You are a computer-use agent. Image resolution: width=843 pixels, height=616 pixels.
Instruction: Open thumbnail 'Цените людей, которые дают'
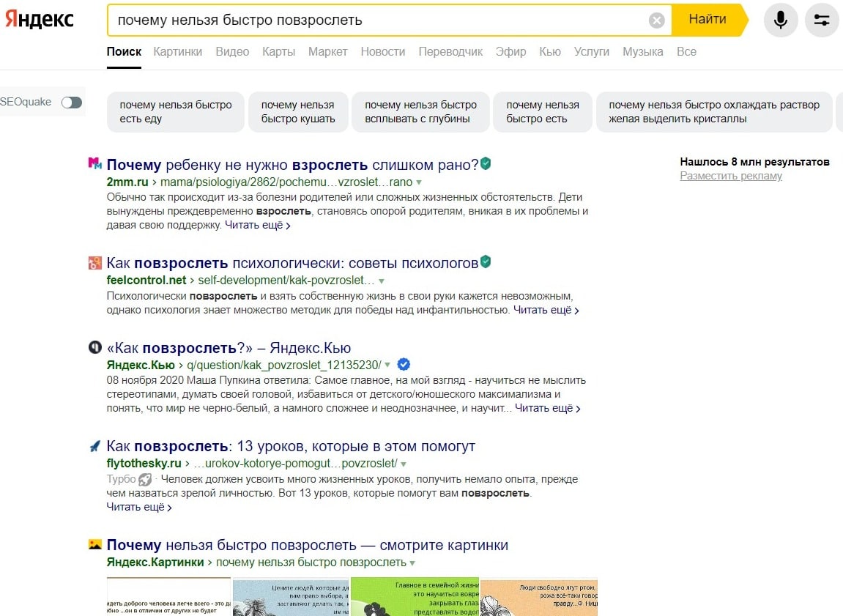[x=291, y=597]
